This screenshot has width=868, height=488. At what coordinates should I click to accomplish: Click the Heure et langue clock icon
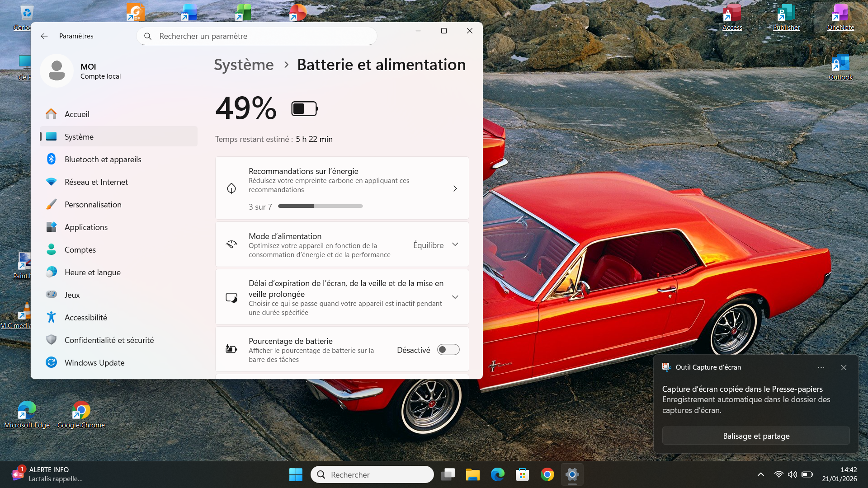[52, 272]
